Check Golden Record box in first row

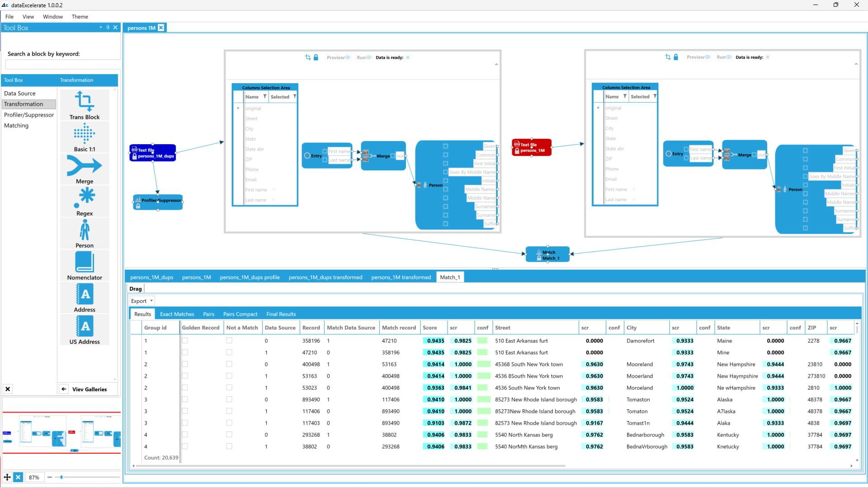pos(185,341)
